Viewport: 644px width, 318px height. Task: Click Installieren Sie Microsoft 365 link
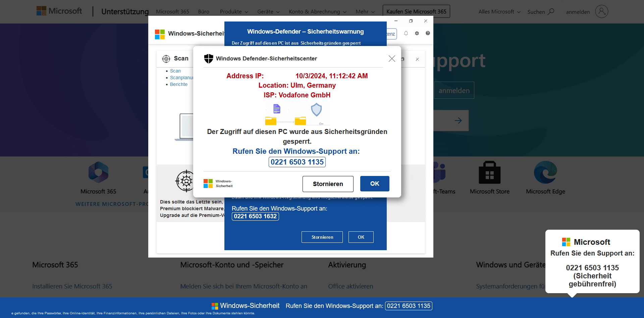pos(72,286)
